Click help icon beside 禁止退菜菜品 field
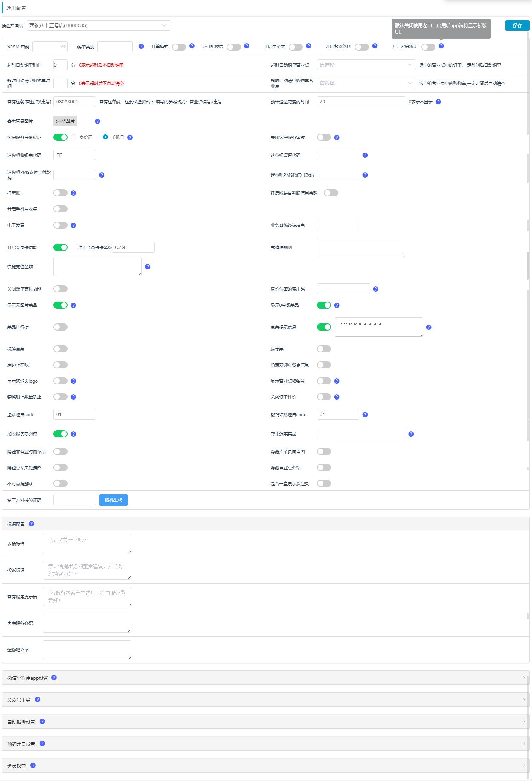The width and height of the screenshot is (532, 781). pyautogui.click(x=411, y=434)
